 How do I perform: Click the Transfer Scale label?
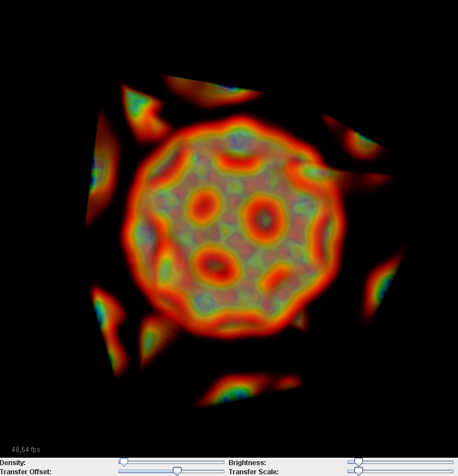254,472
